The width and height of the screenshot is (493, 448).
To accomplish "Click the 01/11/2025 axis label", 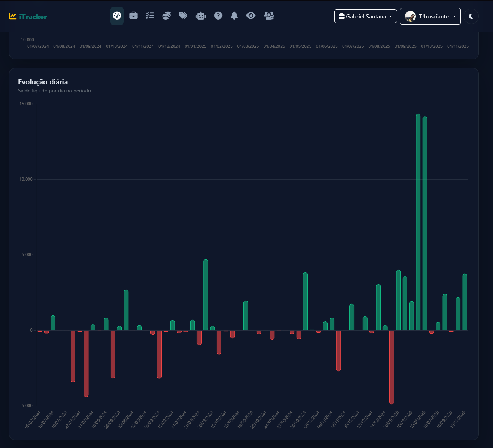I will click(458, 46).
